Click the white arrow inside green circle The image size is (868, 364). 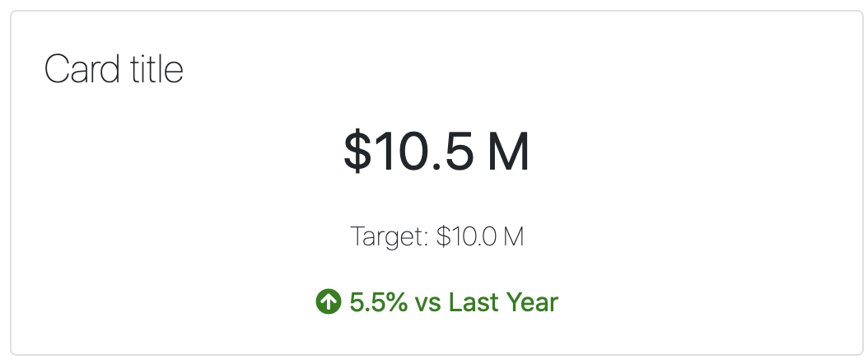[x=329, y=301]
